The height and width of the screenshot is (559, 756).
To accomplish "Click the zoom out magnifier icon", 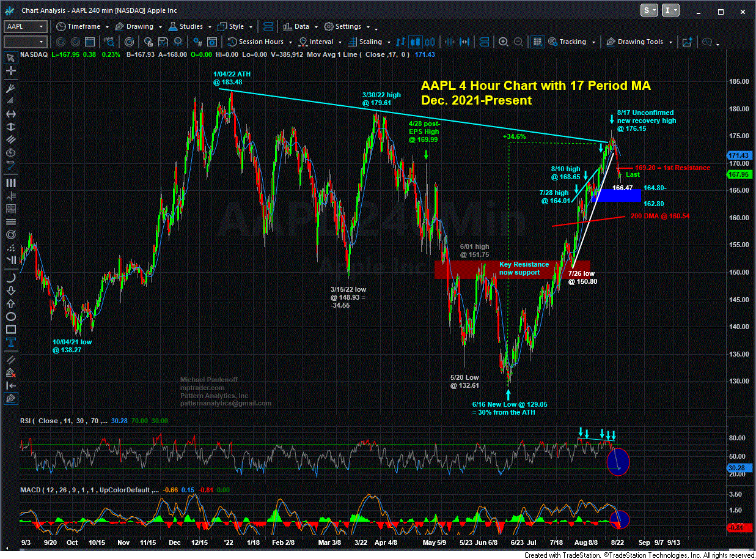I will tap(517, 42).
